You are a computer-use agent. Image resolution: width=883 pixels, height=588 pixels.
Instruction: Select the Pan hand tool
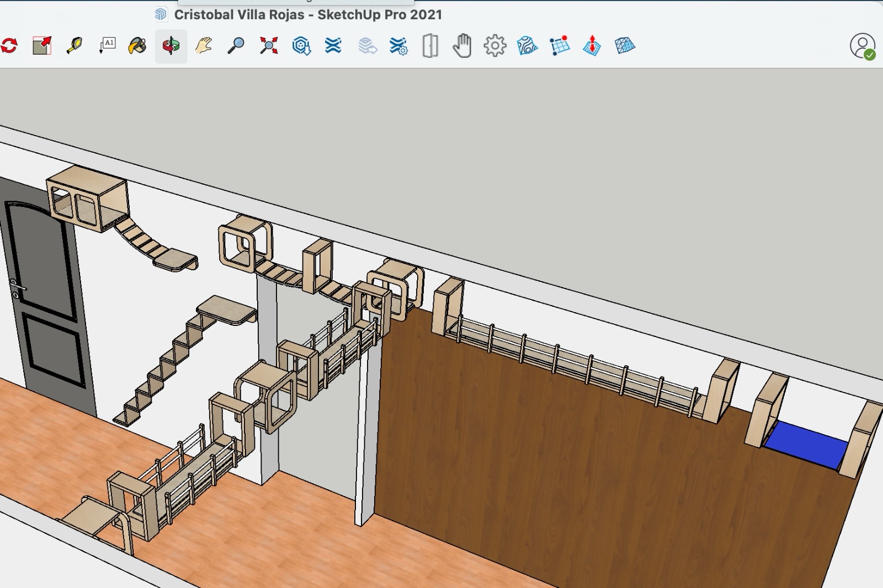[204, 46]
